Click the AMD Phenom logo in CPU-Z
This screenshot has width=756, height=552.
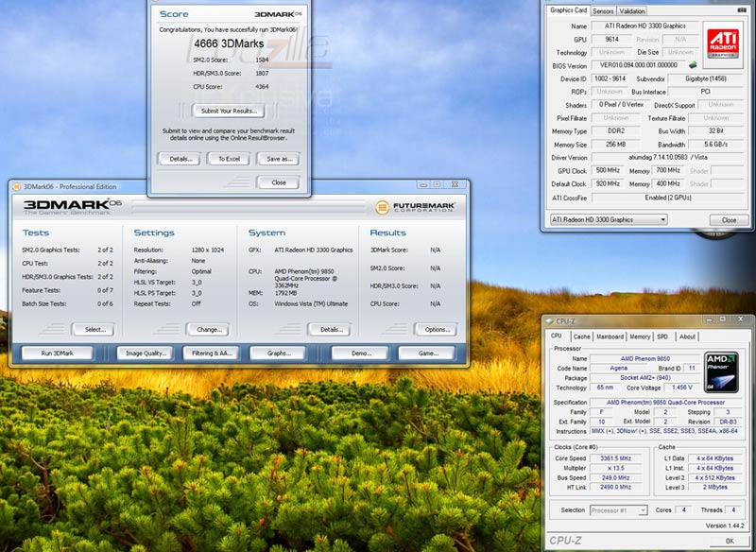[722, 371]
